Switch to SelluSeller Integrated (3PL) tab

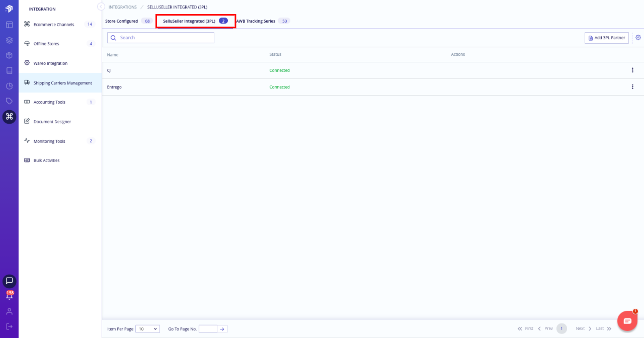[196, 21]
